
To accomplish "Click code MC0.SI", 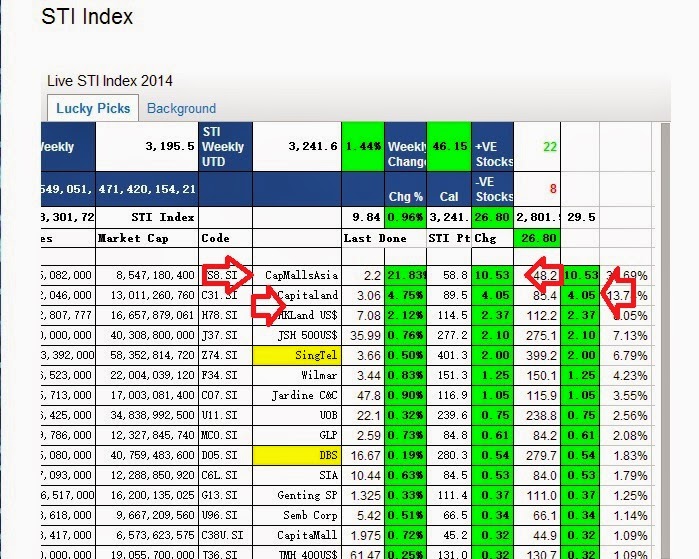I will point(219,435).
